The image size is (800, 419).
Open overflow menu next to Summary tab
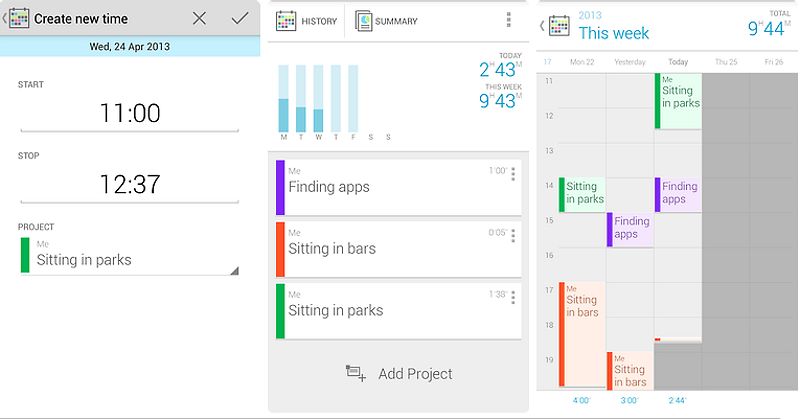coord(508,19)
